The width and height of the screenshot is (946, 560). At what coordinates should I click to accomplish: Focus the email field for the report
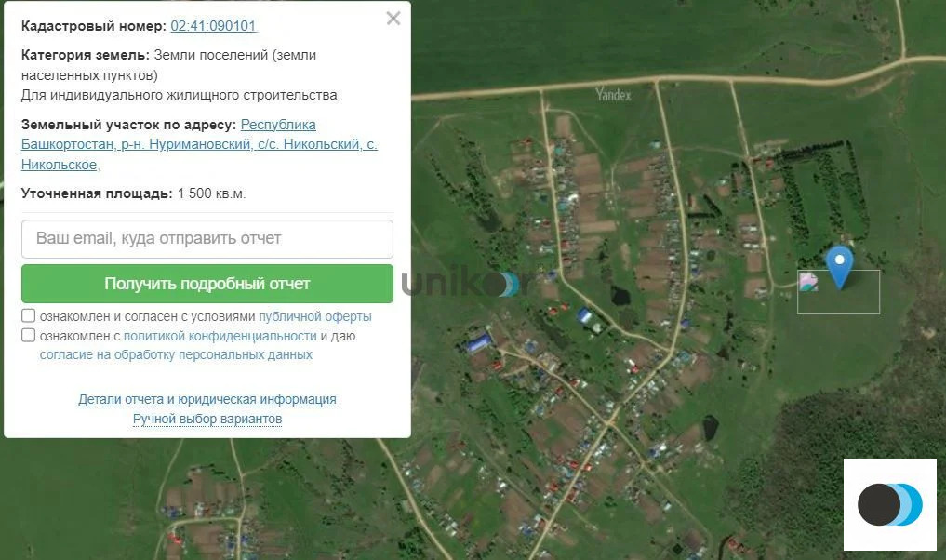[x=207, y=239]
